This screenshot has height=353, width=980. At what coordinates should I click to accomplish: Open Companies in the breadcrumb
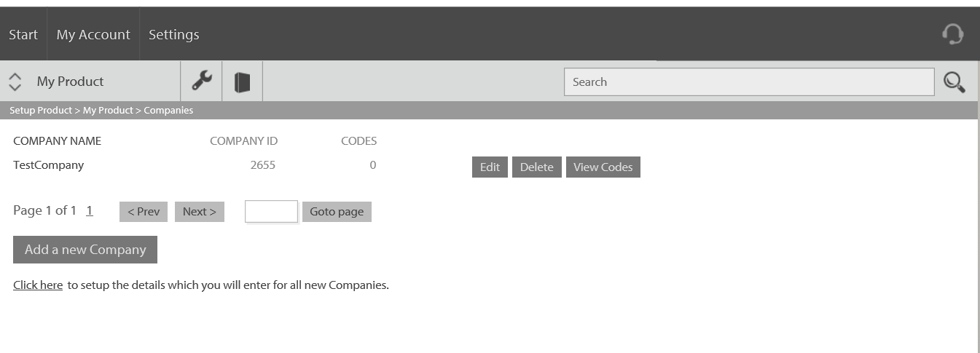tap(168, 111)
